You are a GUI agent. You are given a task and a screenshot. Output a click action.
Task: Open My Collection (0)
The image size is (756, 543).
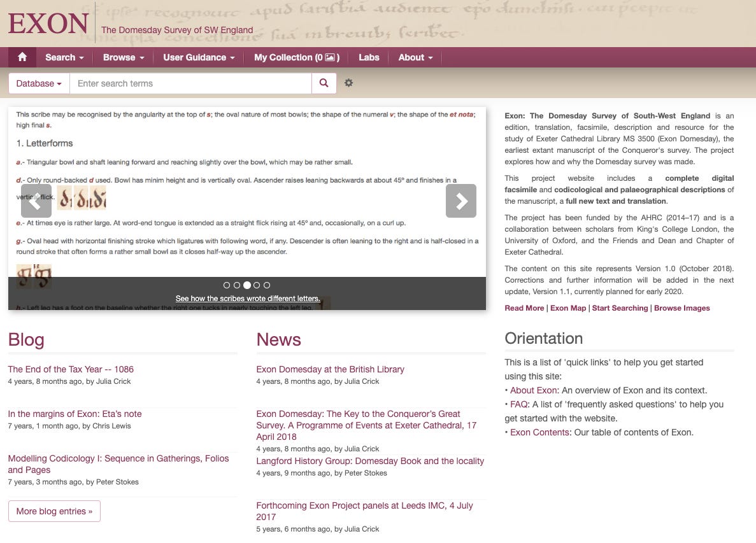297,57
